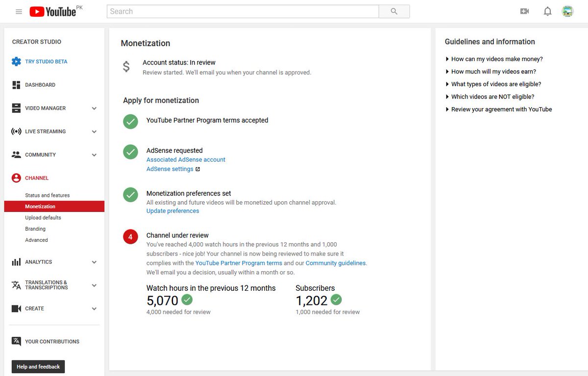Click the "Guidelines and information" heading

click(x=490, y=42)
